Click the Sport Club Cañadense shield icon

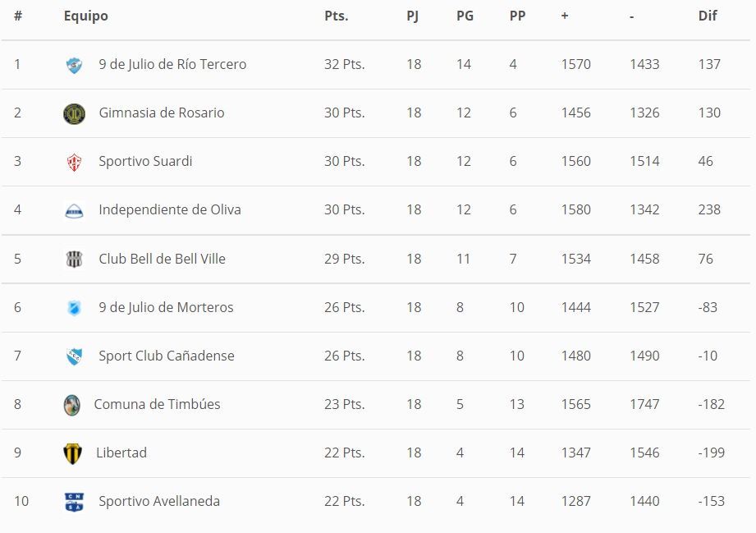click(x=74, y=356)
